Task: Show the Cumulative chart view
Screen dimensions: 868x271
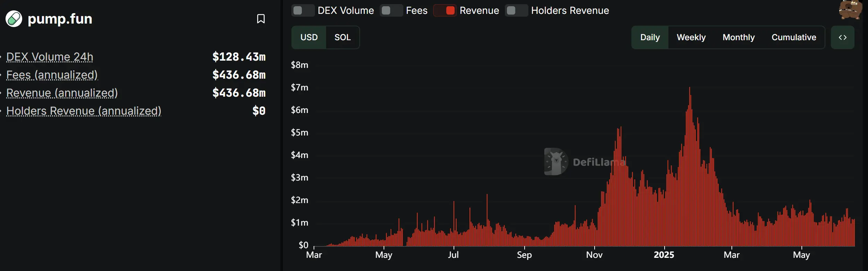Action: (x=794, y=37)
